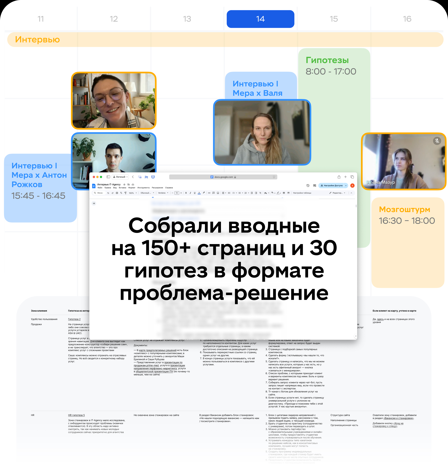The width and height of the screenshot is (448, 476).
Task: Open the 150% zoom dropdown
Action: click(133, 193)
